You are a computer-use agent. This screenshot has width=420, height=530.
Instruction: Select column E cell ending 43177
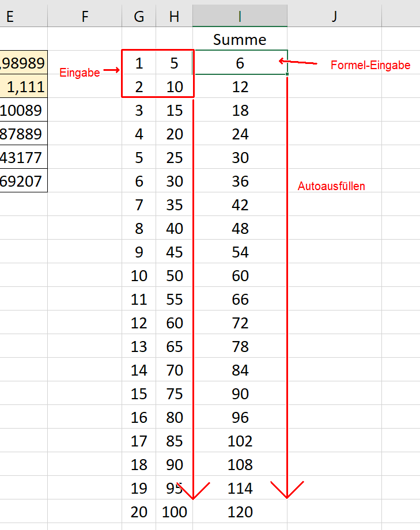coord(24,157)
